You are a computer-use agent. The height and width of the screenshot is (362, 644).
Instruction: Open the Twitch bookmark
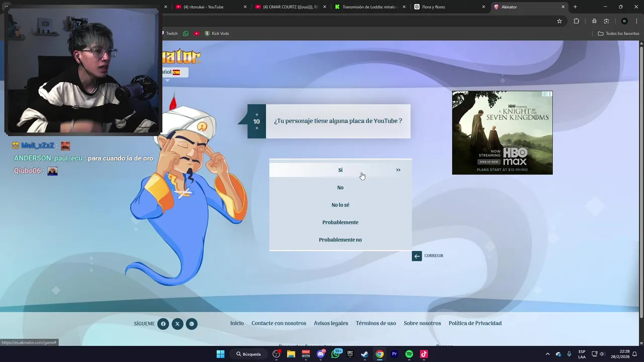pos(170,34)
